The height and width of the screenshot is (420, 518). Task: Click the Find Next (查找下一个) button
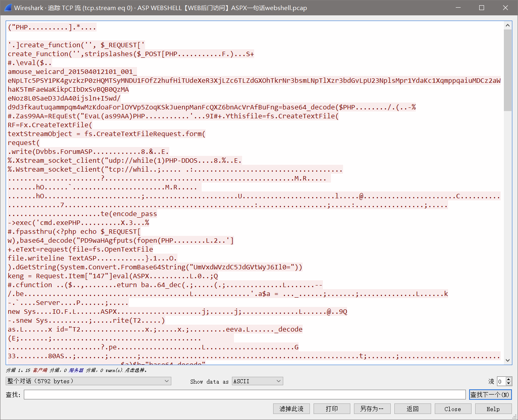[x=490, y=395]
